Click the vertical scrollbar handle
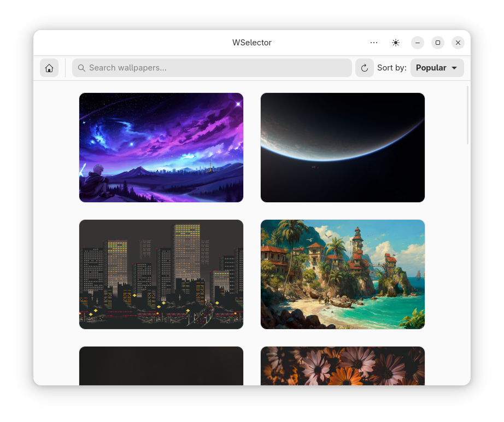Viewport: 504px width, 422px height. click(467, 115)
